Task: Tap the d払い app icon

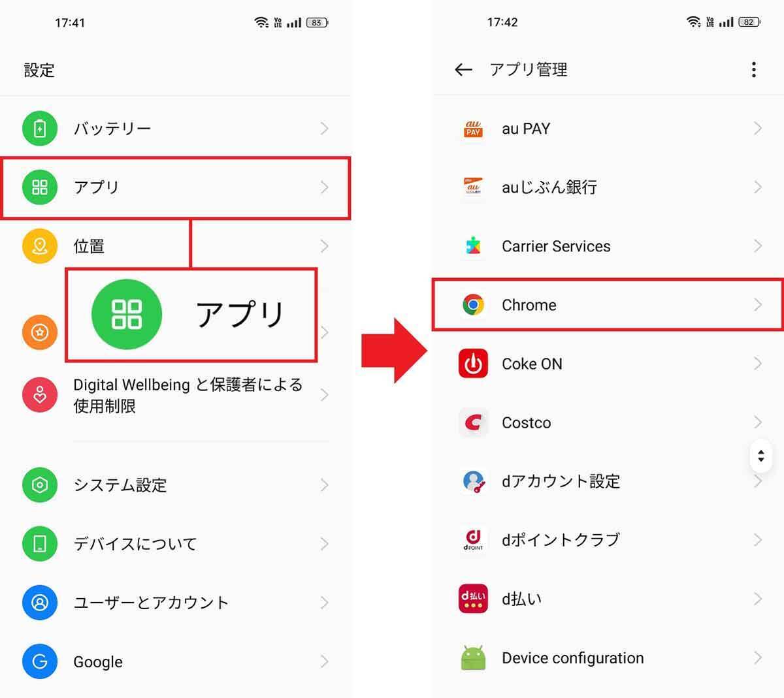Action: click(x=473, y=599)
